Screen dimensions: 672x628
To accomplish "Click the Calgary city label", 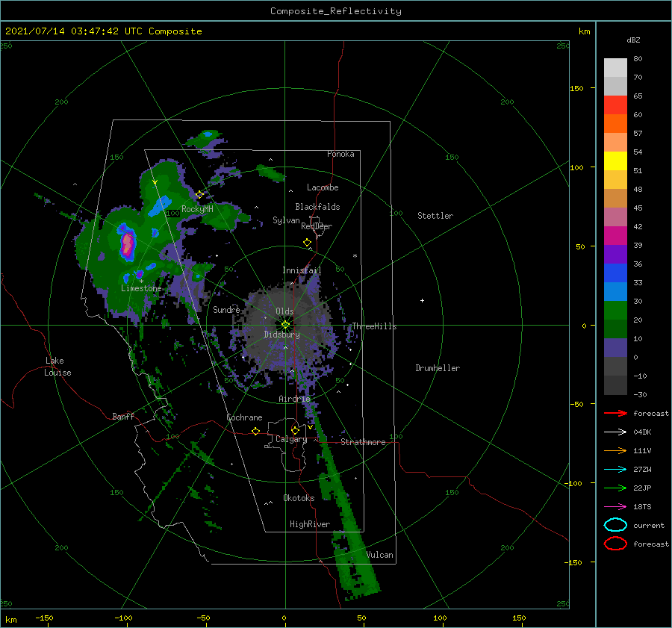I will tap(291, 439).
